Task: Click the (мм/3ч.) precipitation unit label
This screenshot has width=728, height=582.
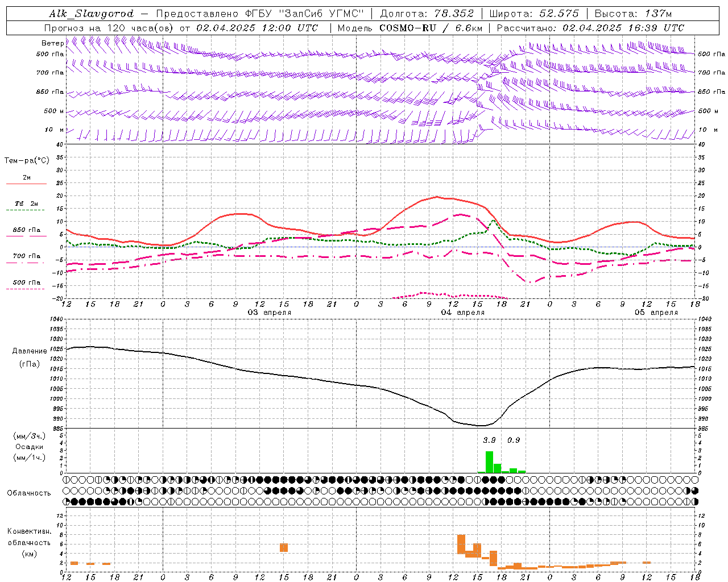Action: (30, 436)
